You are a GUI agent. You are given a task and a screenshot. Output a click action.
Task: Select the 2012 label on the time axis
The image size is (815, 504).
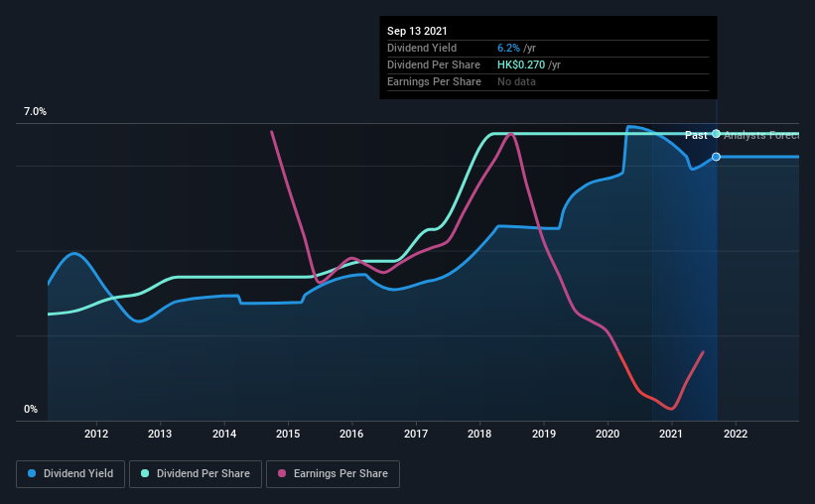tap(96, 434)
